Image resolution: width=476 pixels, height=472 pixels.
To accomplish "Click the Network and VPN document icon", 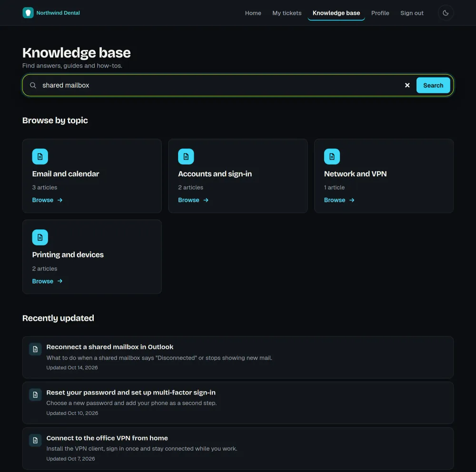I will (x=332, y=157).
